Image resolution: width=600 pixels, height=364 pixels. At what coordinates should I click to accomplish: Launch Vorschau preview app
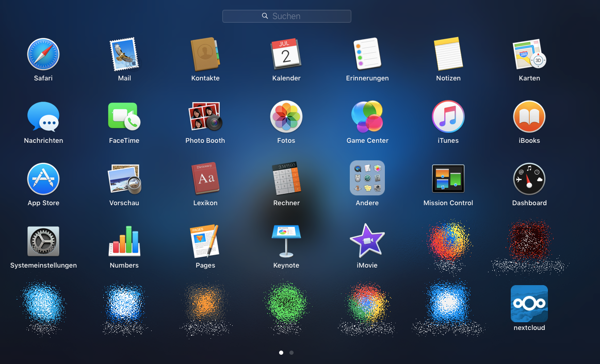point(124,179)
